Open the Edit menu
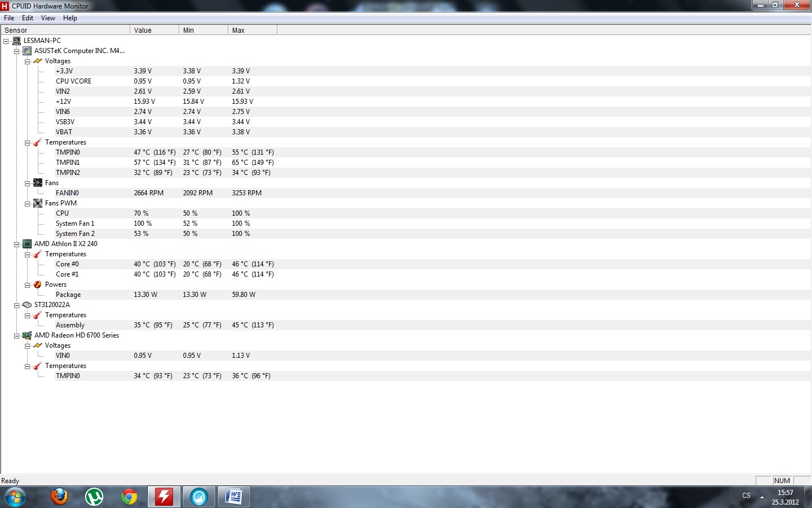812x508 pixels. 28,18
